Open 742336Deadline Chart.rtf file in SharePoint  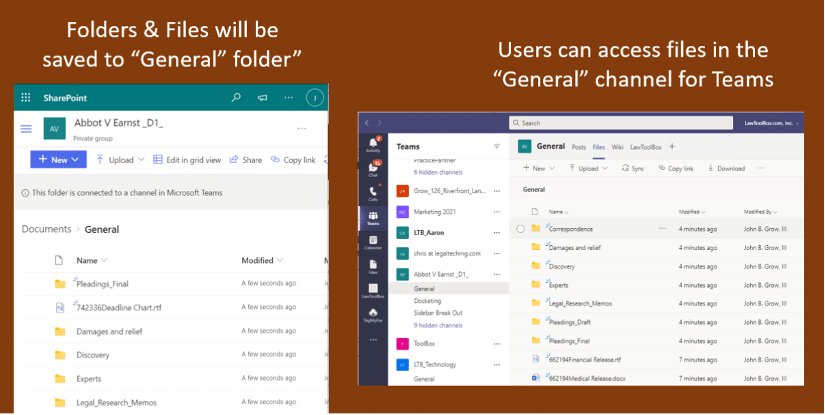coord(119,308)
